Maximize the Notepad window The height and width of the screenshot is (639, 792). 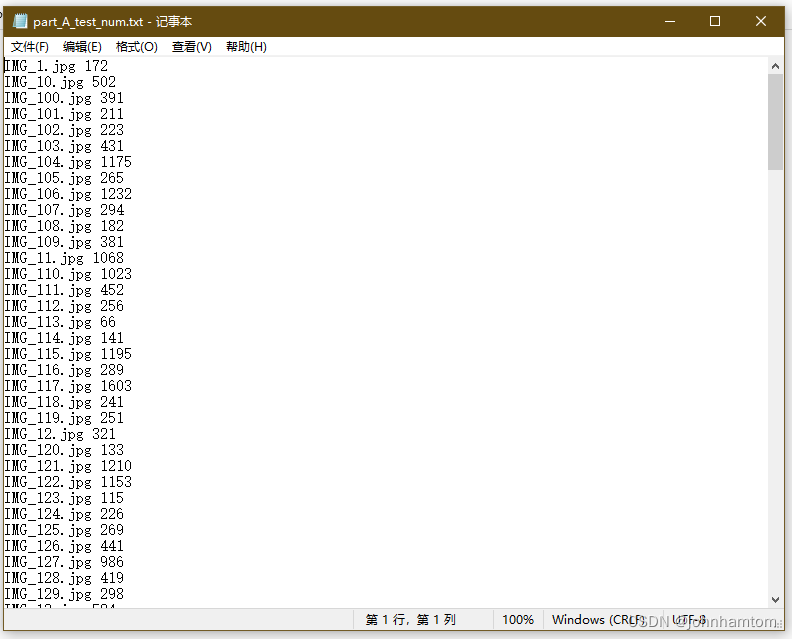pos(715,21)
